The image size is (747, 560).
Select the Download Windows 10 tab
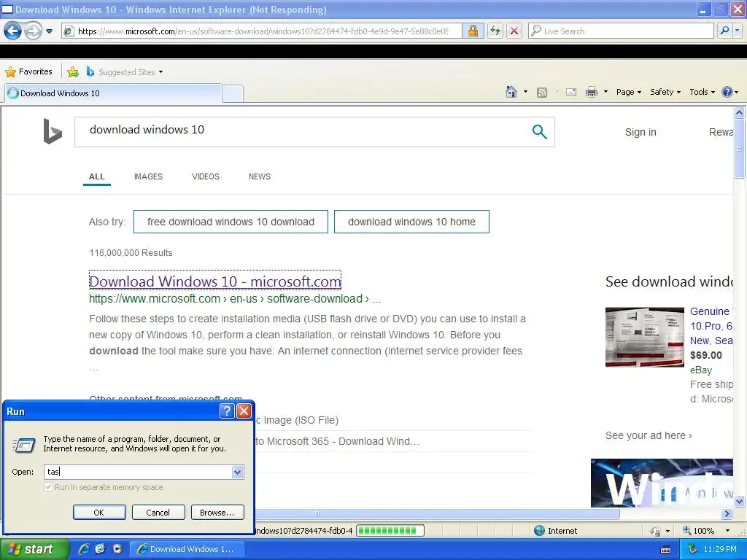tap(113, 93)
